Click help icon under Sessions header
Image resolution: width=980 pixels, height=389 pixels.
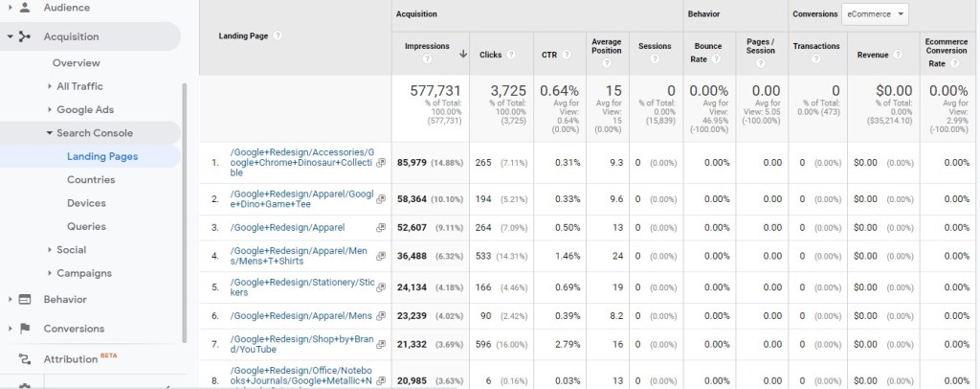tap(655, 58)
